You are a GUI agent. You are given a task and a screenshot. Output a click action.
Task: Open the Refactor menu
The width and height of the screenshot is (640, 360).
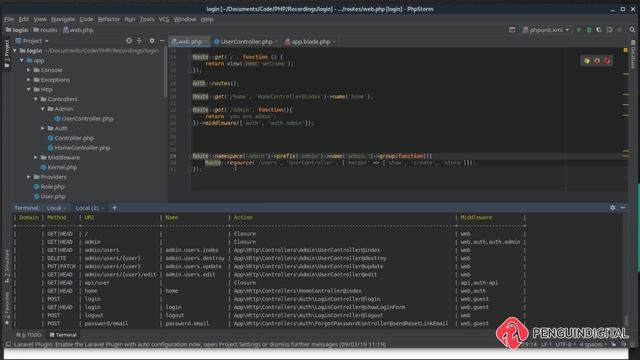[x=109, y=19]
